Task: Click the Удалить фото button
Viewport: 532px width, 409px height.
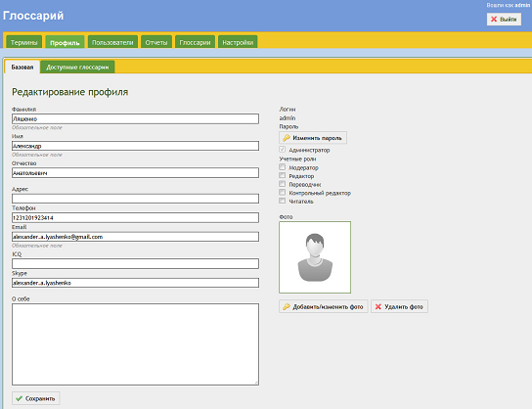Action: (399, 306)
